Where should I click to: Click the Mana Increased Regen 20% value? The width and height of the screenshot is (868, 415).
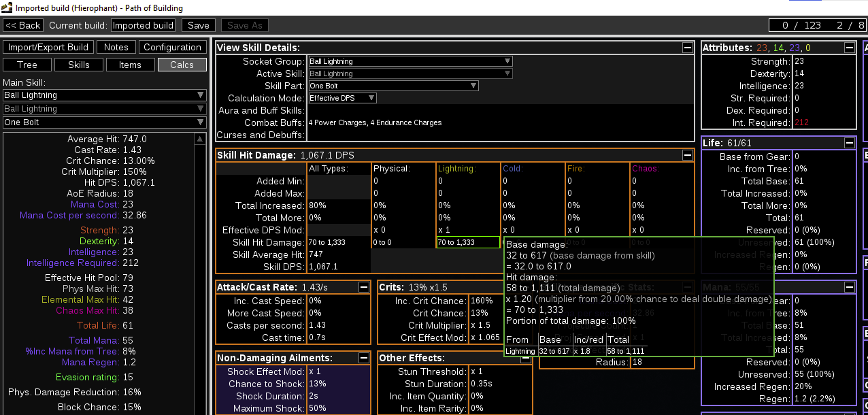(803, 386)
